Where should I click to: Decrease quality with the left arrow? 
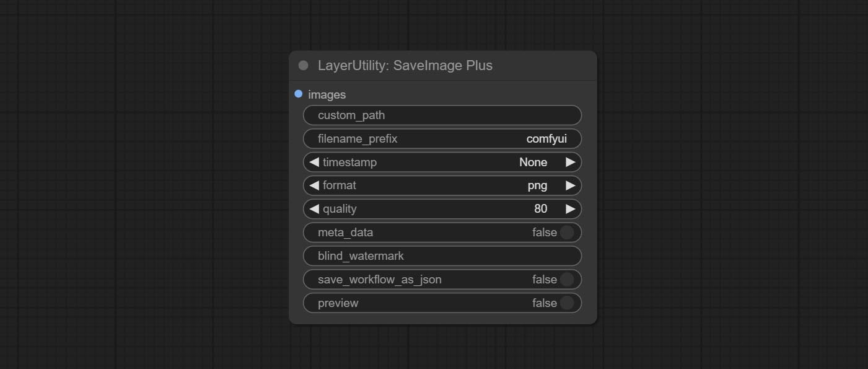point(314,209)
